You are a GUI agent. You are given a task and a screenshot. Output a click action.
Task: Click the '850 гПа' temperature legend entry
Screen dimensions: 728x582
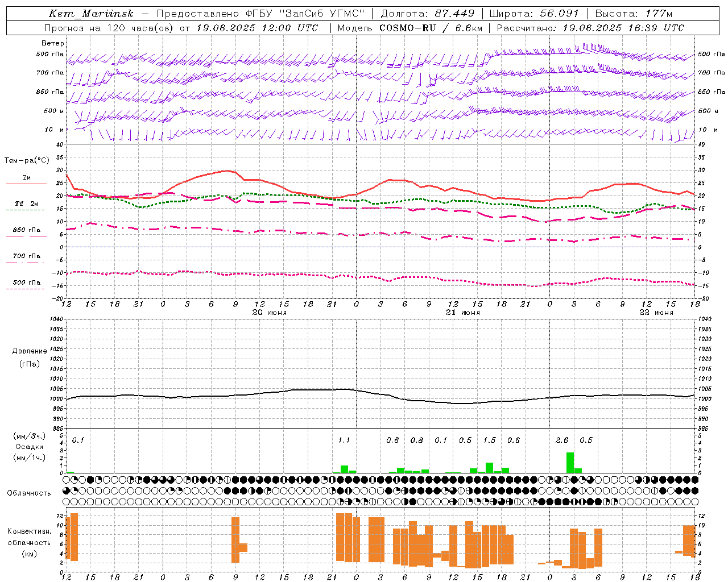pyautogui.click(x=26, y=232)
